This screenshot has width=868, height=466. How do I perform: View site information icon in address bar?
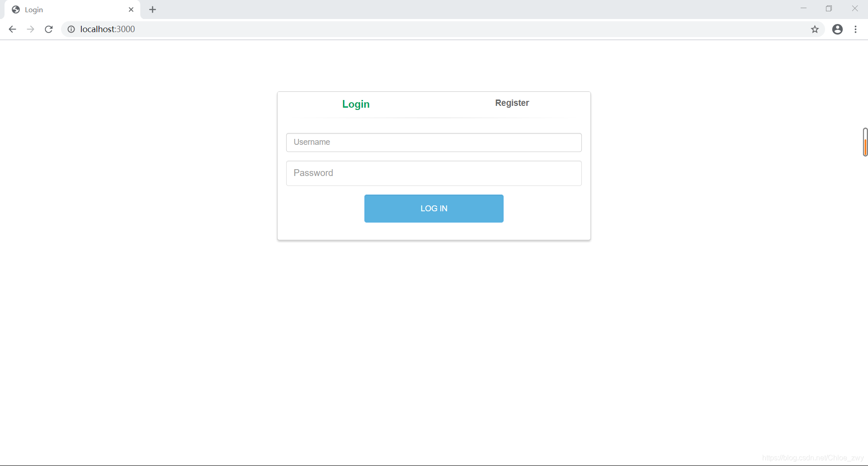tap(71, 29)
